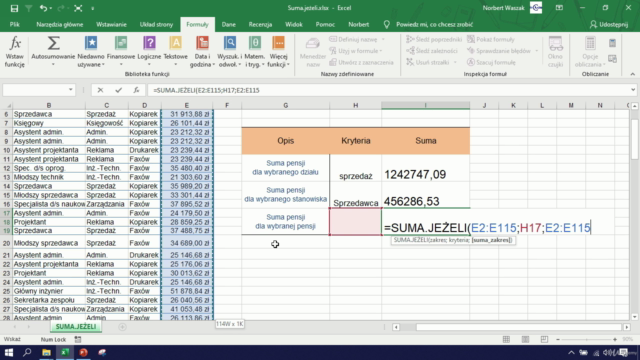
Task: Open Niedawno używane functions icon
Action: coord(91,43)
